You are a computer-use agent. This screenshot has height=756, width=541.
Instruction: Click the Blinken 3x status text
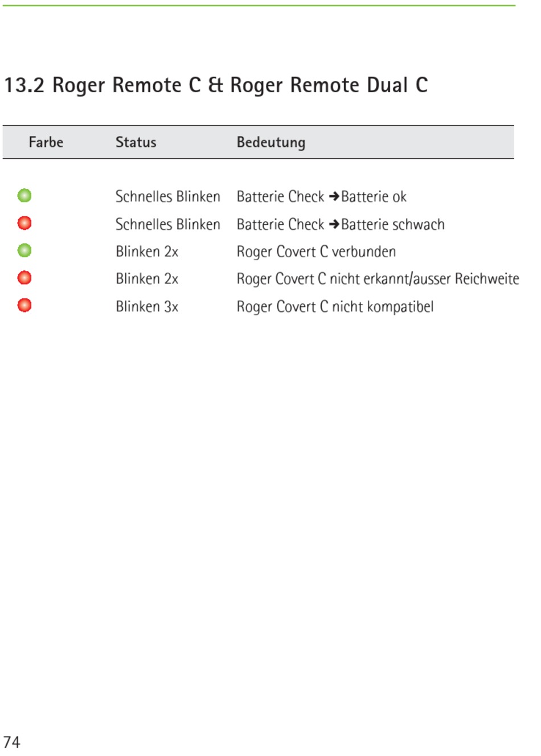[x=147, y=306]
